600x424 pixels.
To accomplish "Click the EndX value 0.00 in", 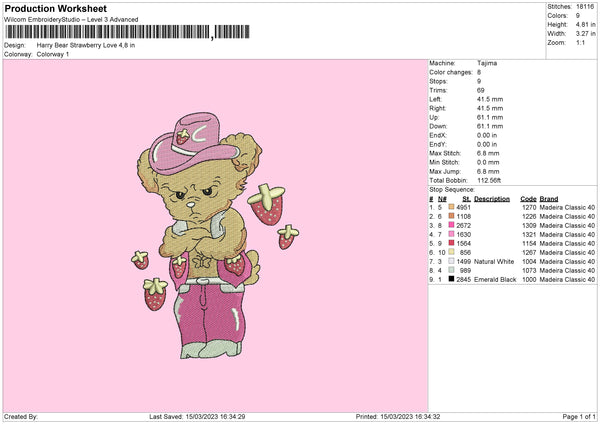I will (x=487, y=135).
